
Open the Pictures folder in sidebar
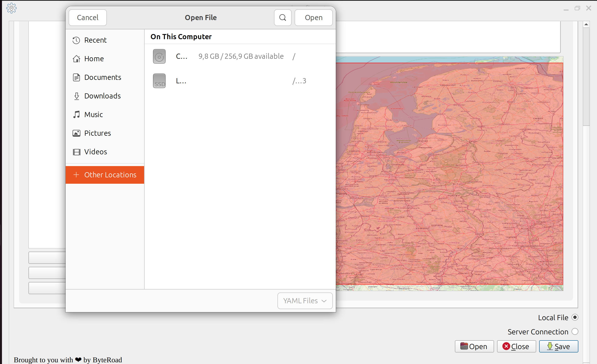click(x=98, y=133)
